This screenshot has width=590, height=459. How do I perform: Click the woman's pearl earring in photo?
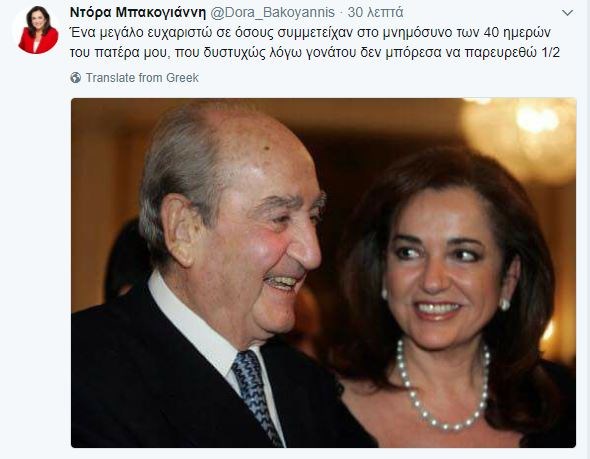pyautogui.click(x=505, y=304)
